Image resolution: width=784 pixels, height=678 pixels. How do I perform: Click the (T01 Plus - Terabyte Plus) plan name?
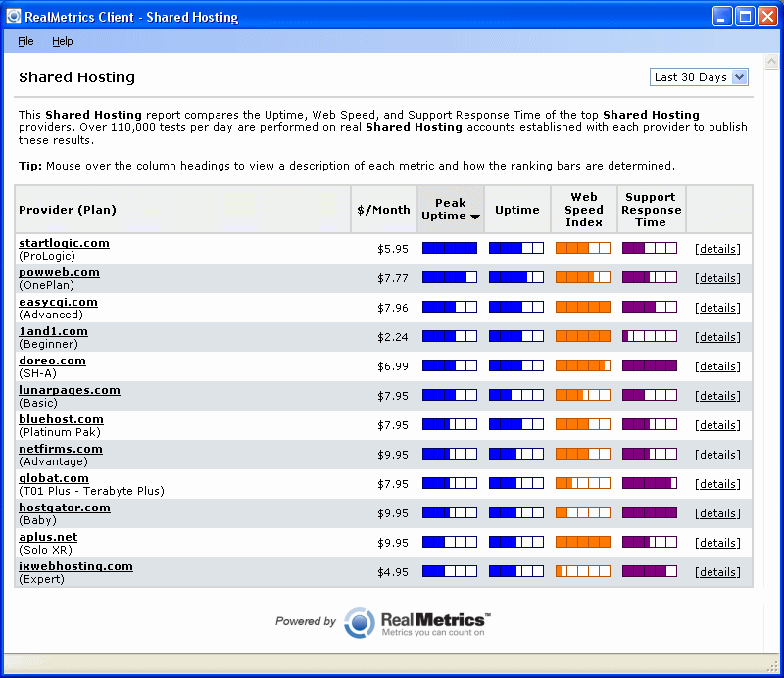pos(91,491)
